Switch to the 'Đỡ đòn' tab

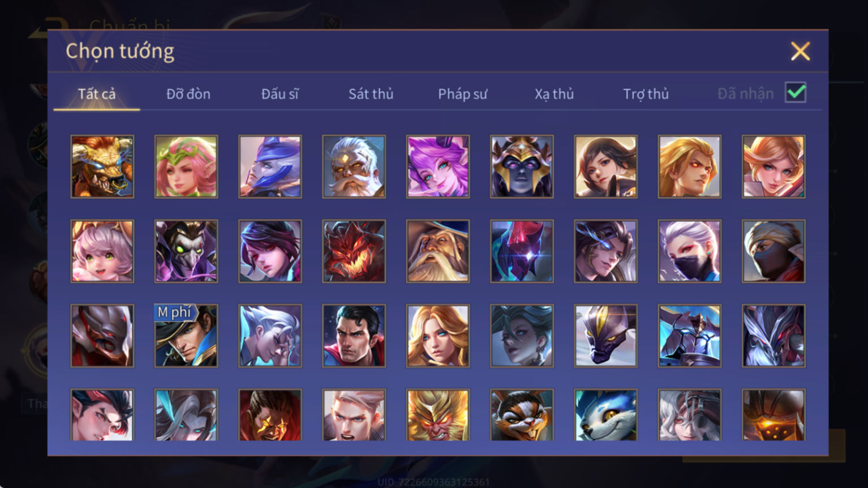click(x=188, y=94)
